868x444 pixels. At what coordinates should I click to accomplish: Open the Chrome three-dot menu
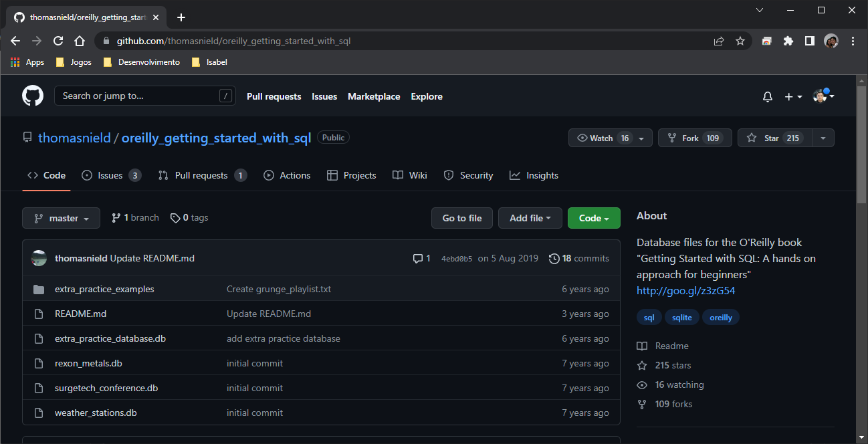[x=853, y=41]
